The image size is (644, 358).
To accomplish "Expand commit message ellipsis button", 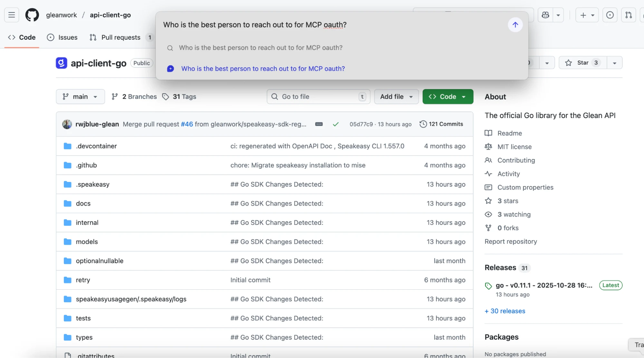I will [319, 124].
